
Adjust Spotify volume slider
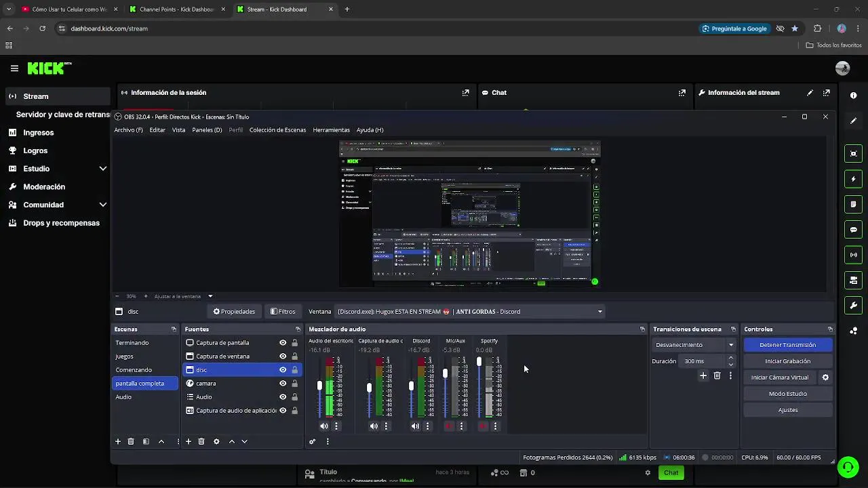click(x=479, y=362)
